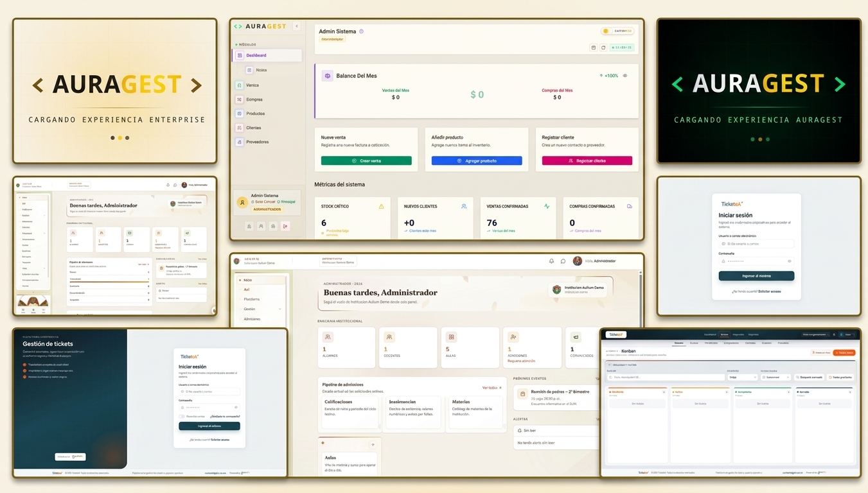Hide balance amounts with the eye icon
The width and height of the screenshot is (868, 493).
tap(625, 76)
